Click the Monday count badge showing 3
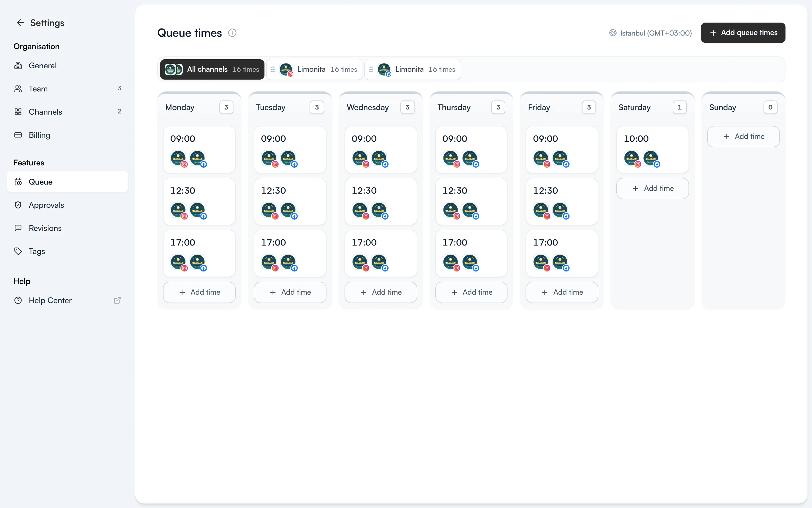The height and width of the screenshot is (508, 812). click(226, 108)
